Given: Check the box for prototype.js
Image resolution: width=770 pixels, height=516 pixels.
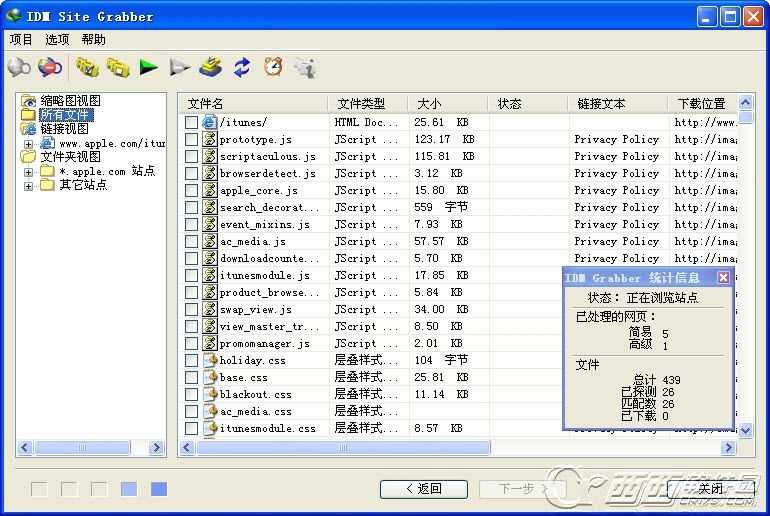Looking at the screenshot, I should (192, 139).
